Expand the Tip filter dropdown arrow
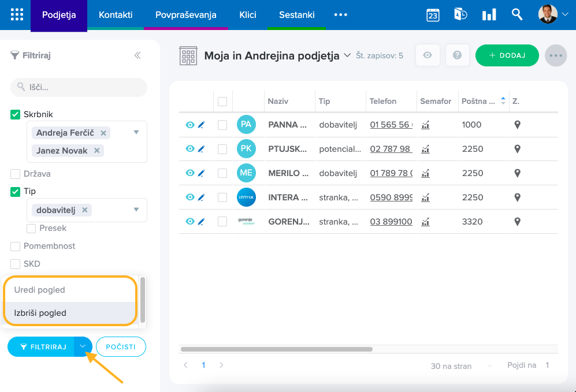 point(136,210)
